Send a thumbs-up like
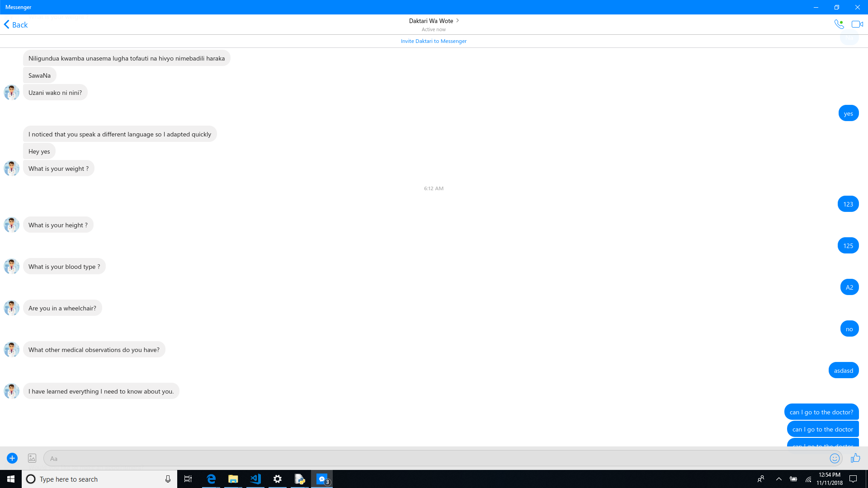The height and width of the screenshot is (488, 868). click(x=855, y=458)
